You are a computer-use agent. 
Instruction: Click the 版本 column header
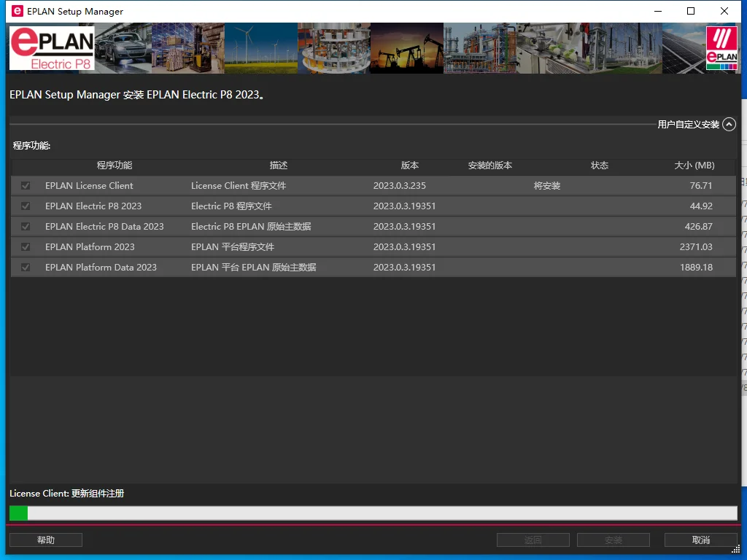point(410,166)
